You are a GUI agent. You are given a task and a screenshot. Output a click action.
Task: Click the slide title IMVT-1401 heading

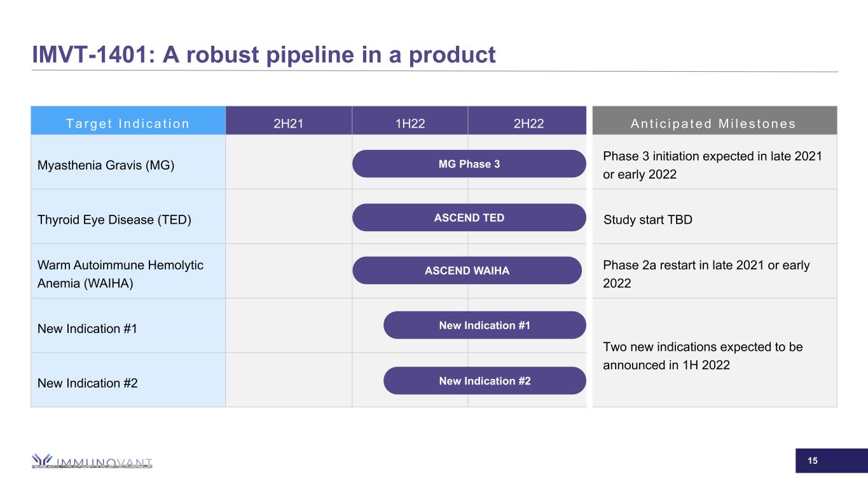point(264,55)
